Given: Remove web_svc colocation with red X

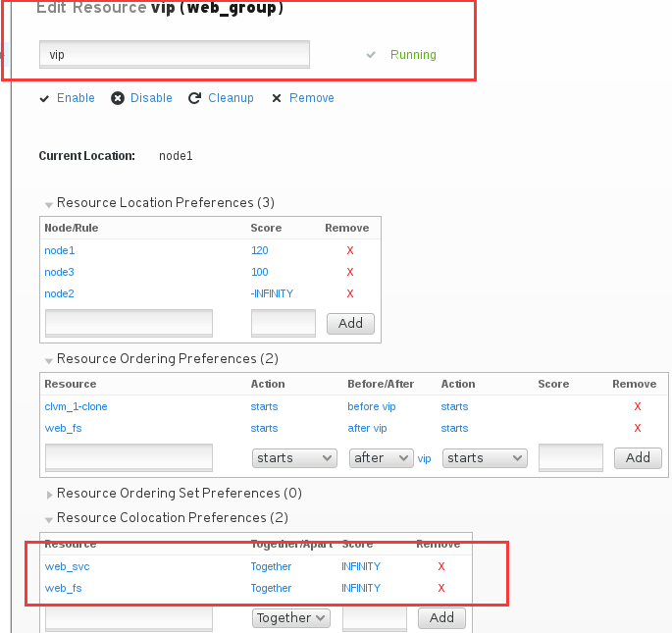Looking at the screenshot, I should (441, 566).
